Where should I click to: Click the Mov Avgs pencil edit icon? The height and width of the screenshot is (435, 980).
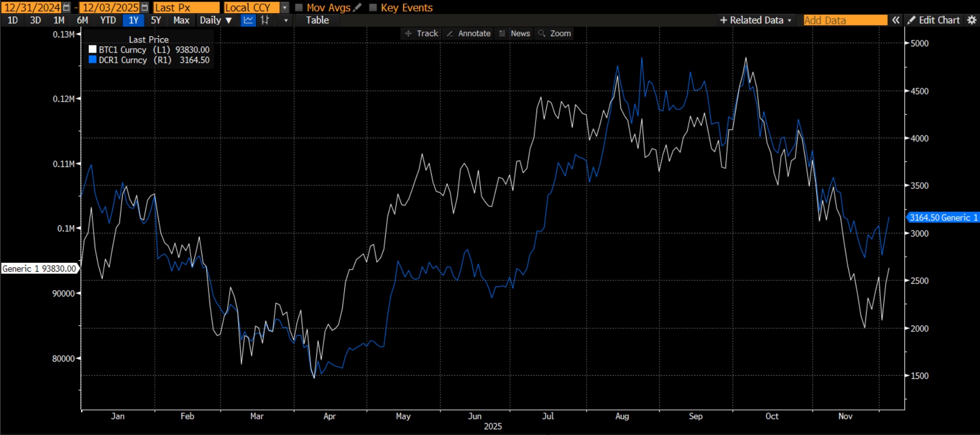pyautogui.click(x=357, y=8)
